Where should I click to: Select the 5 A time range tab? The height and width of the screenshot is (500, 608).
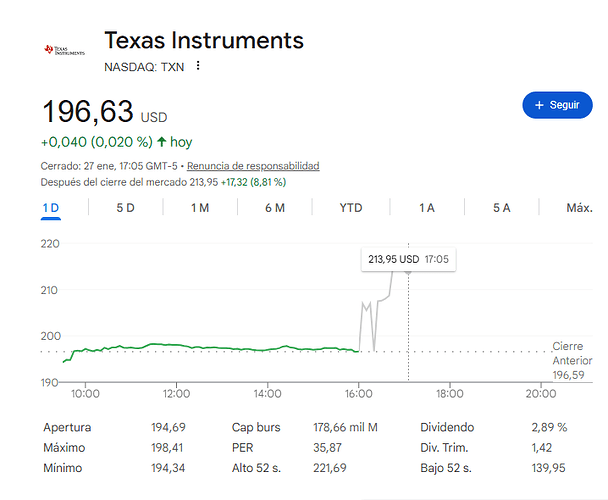[502, 208]
